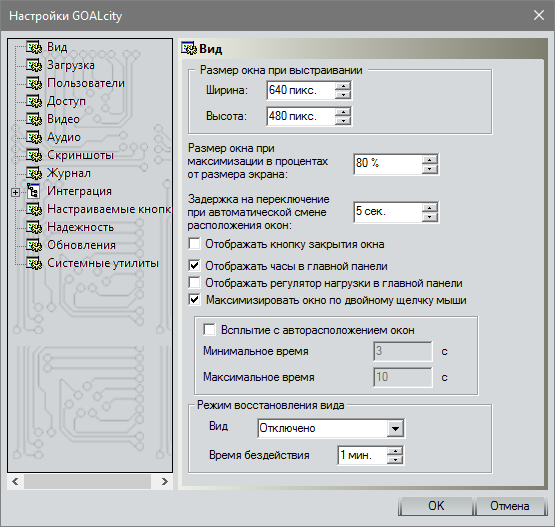This screenshot has height=527, width=555.
Task: Click the Отмена button
Action: (510, 506)
